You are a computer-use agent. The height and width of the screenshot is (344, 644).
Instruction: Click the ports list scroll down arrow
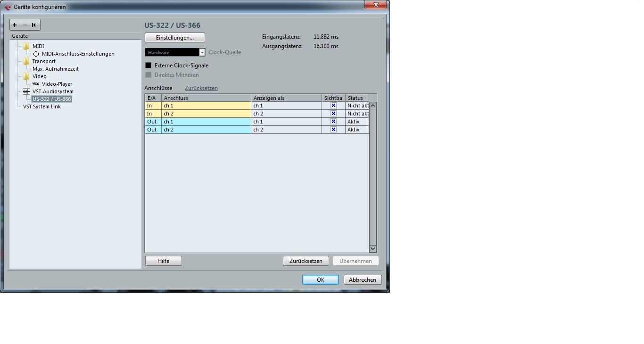pos(373,248)
